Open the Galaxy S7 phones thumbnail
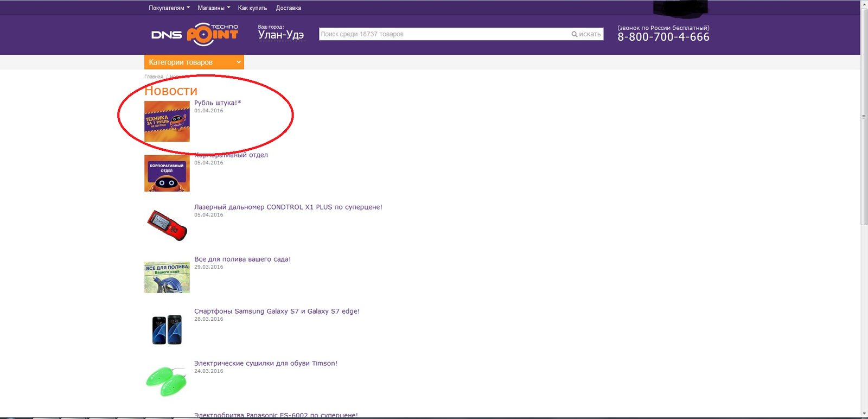This screenshot has width=868, height=419. [x=167, y=329]
